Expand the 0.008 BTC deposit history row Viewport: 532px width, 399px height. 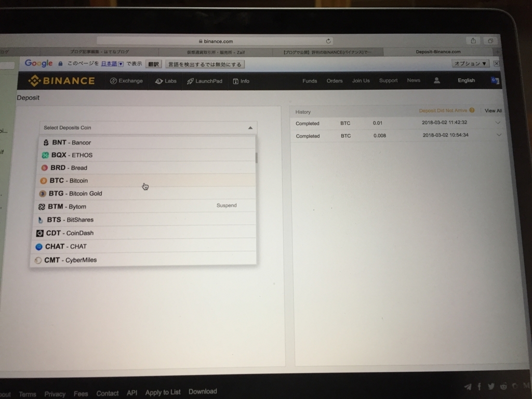coord(499,135)
